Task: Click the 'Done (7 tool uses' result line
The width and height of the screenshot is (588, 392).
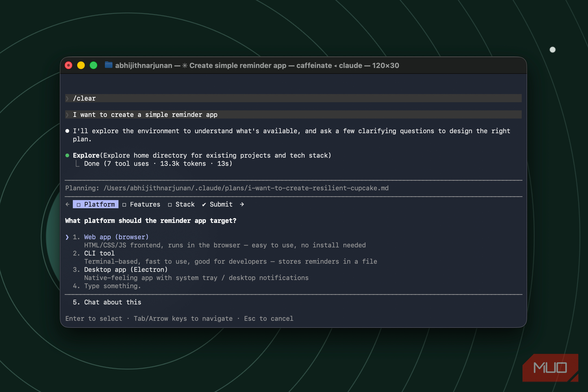Action: pyautogui.click(x=158, y=164)
